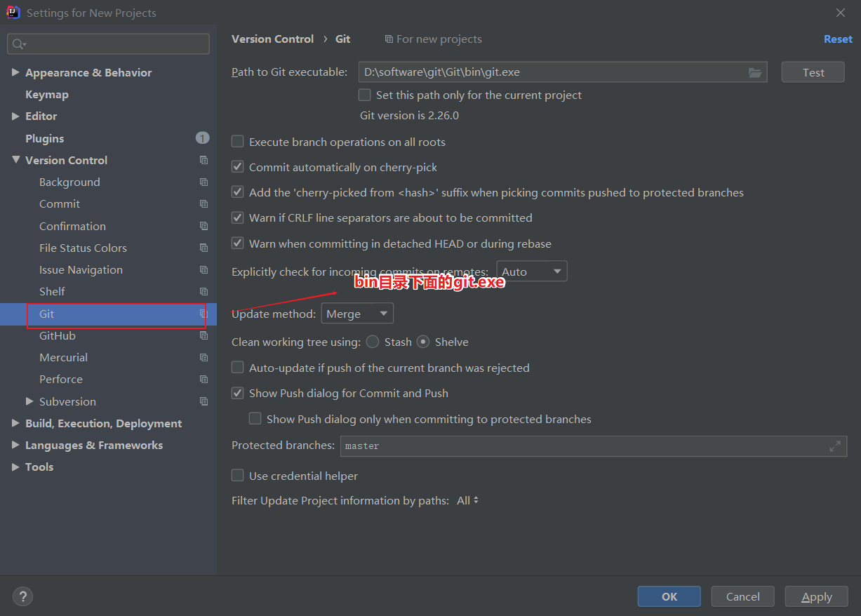Close the Settings dialog window
The width and height of the screenshot is (861, 616).
(841, 13)
